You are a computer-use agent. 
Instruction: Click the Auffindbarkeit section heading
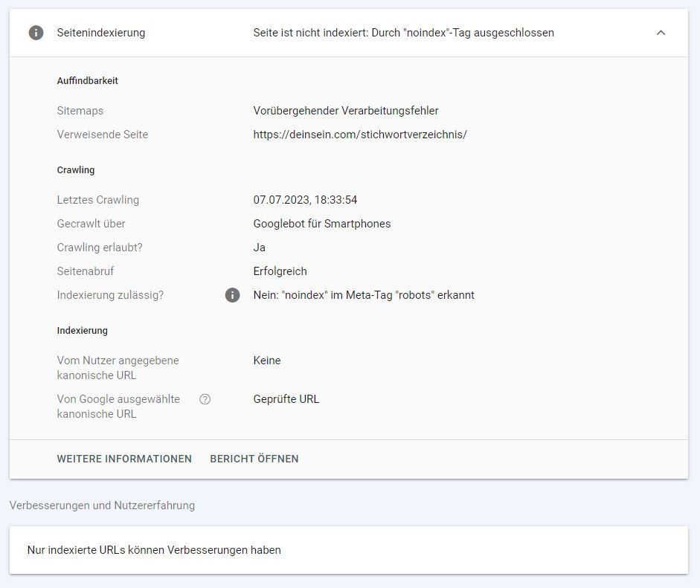tap(87, 81)
